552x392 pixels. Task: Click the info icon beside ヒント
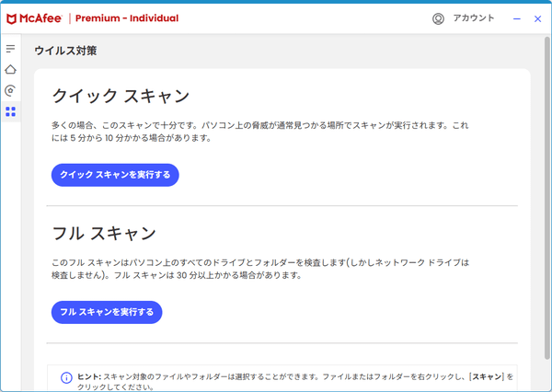(x=66, y=377)
